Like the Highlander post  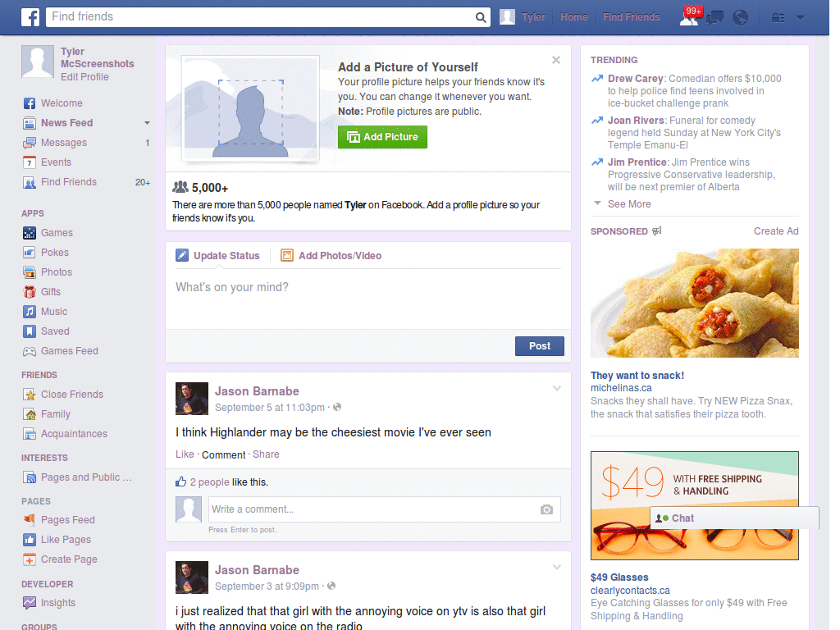[x=185, y=454]
